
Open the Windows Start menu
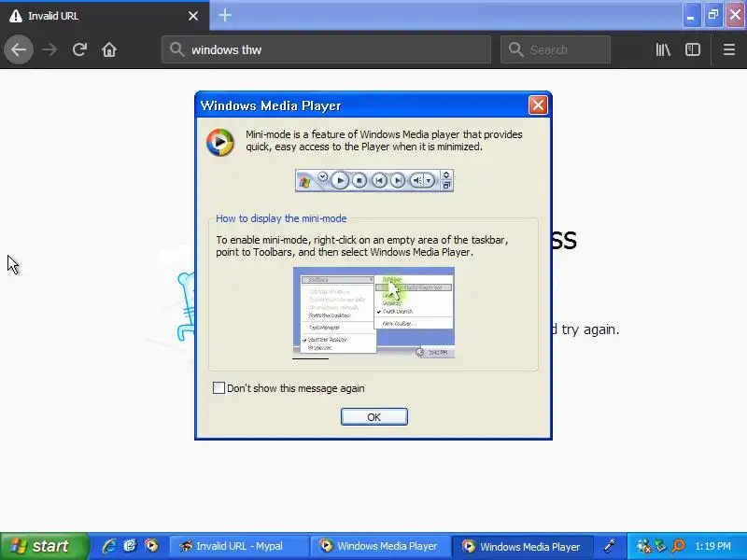click(x=43, y=546)
